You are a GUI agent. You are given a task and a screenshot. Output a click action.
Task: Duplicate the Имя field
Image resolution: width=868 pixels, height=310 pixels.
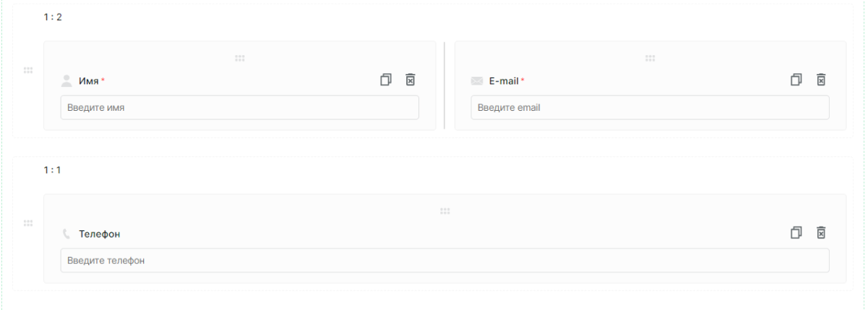coord(386,80)
